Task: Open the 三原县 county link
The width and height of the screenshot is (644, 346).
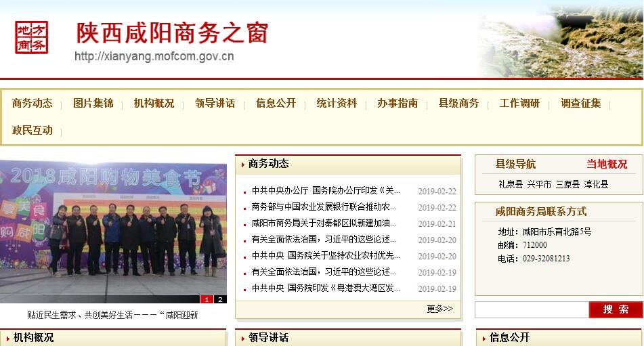Action: pyautogui.click(x=567, y=184)
